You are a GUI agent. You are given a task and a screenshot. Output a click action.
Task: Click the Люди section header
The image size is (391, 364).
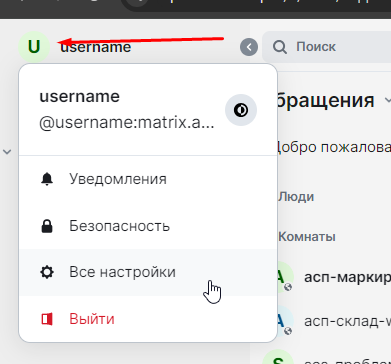tap(296, 197)
